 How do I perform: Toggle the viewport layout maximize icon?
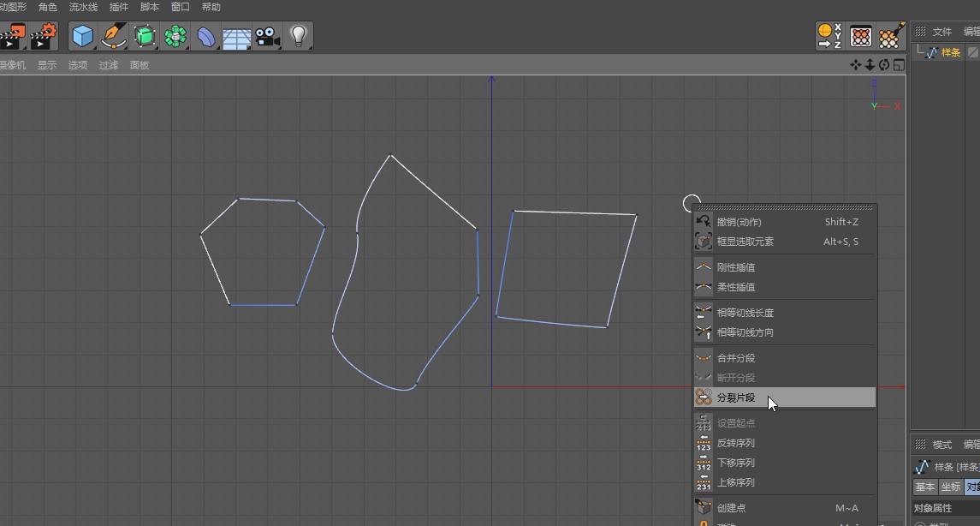pyautogui.click(x=899, y=65)
